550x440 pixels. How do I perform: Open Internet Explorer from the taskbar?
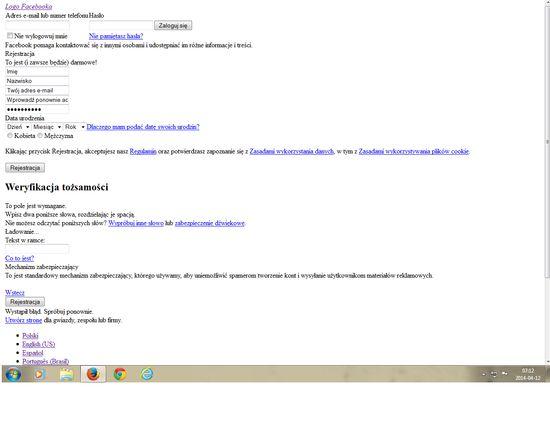[147, 374]
